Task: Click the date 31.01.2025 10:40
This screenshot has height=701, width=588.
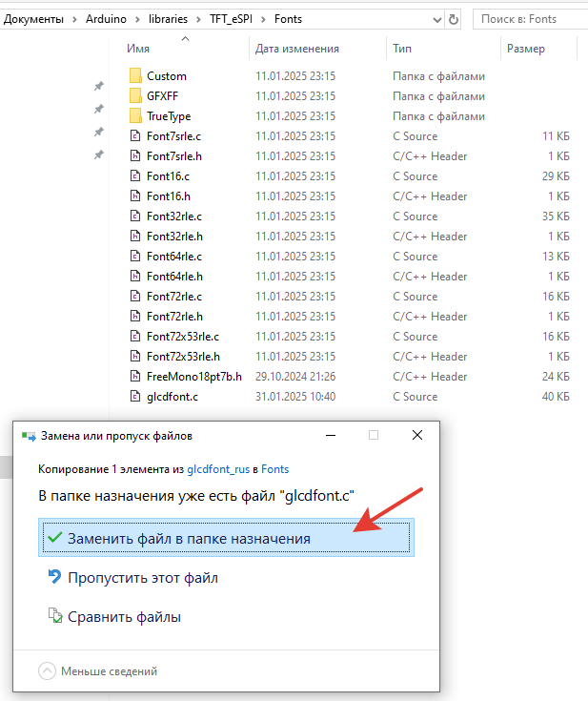Action: (x=295, y=397)
